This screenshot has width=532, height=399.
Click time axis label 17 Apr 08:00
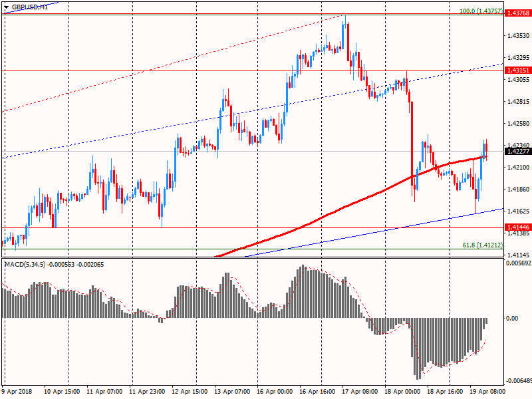360,391
